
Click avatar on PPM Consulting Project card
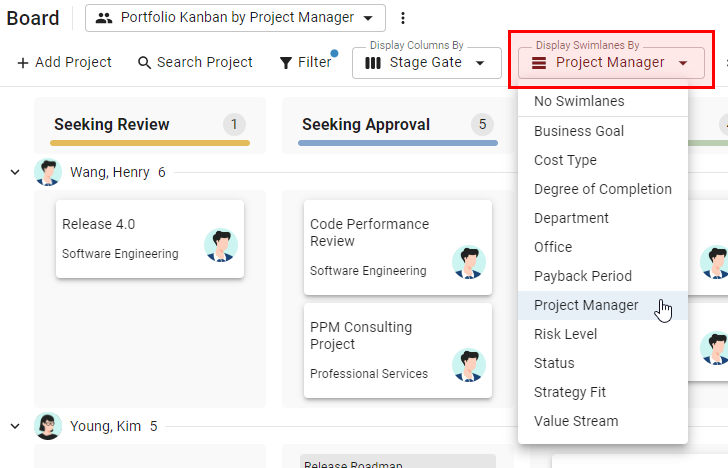tap(468, 365)
